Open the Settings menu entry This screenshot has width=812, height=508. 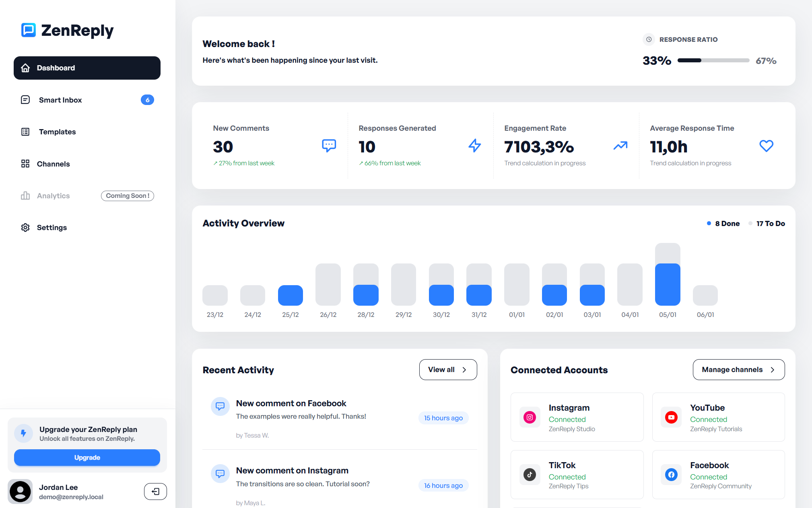52,227
